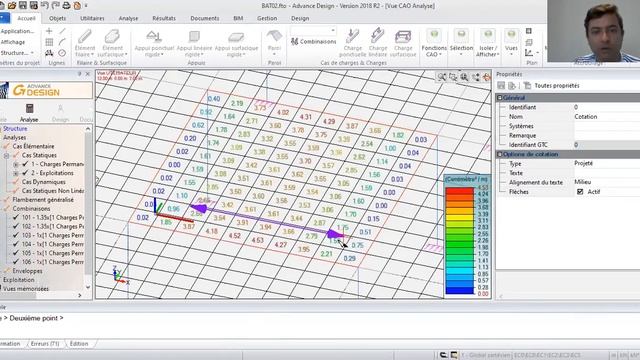Click the Application… button in ribbon
Screen dimensions: 640x360
tap(17, 31)
